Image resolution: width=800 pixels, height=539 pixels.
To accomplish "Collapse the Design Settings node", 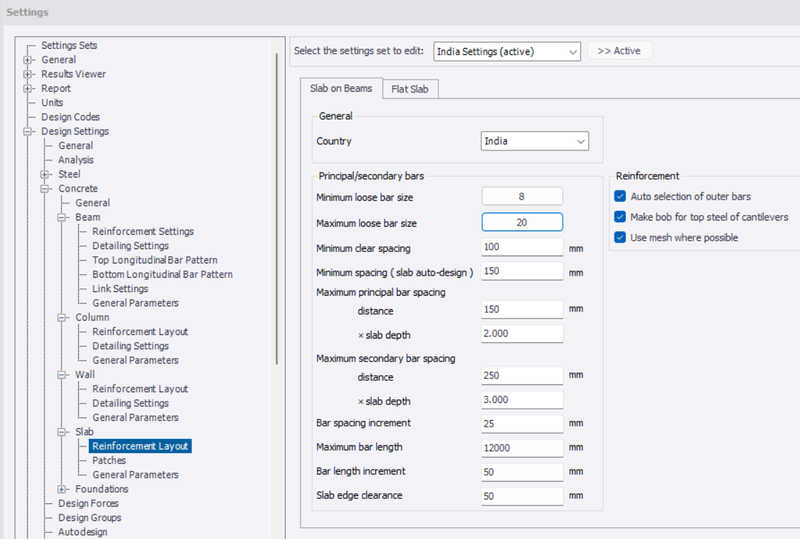I will 27,131.
